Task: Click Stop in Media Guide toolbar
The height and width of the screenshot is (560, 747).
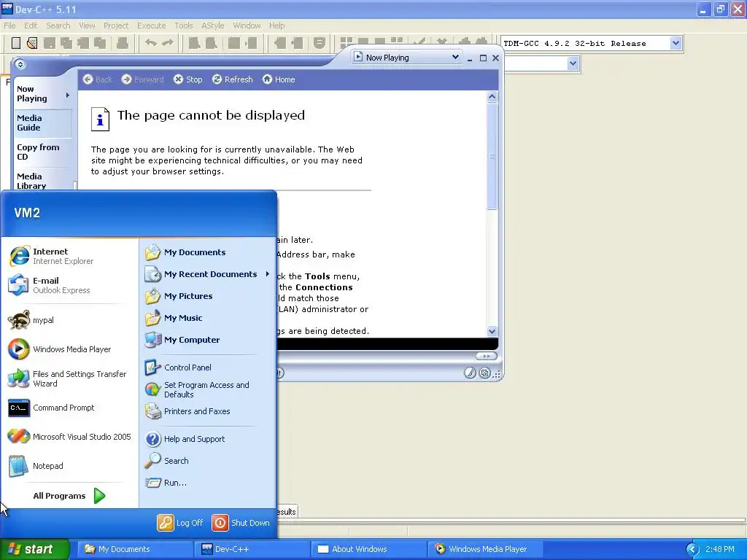Action: pyautogui.click(x=187, y=79)
